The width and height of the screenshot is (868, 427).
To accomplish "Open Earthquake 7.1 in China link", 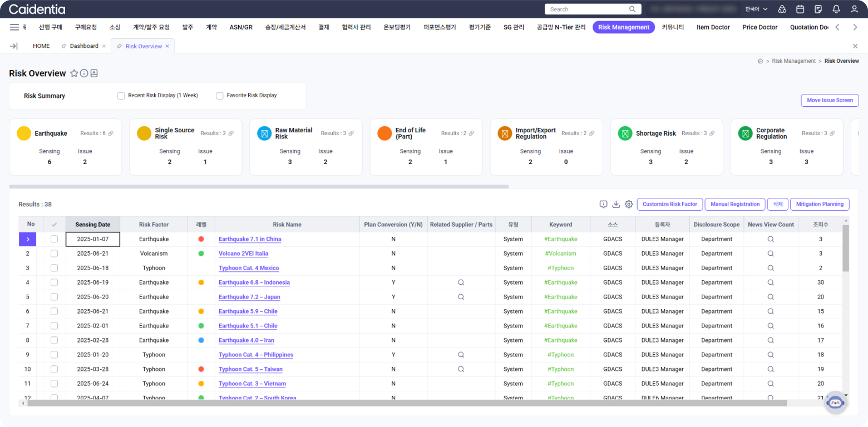I will [250, 239].
